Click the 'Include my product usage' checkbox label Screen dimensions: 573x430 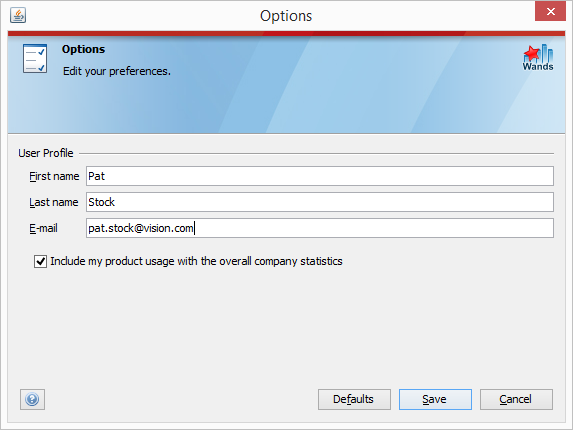(x=196, y=261)
